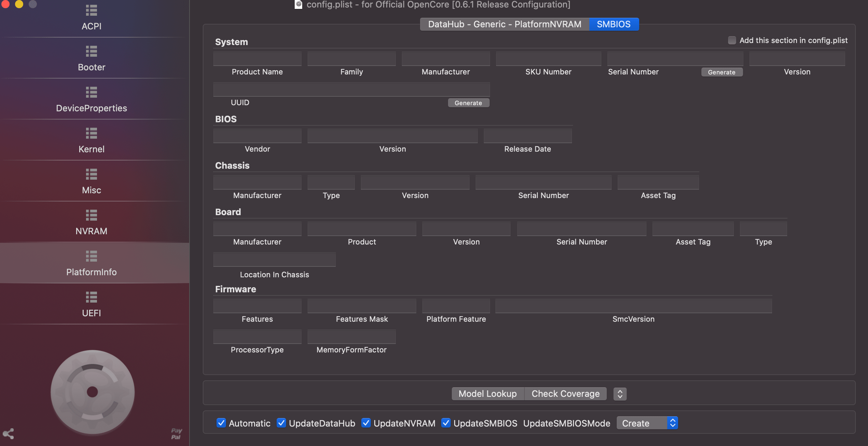Image resolution: width=868 pixels, height=446 pixels.
Task: Click the share icon at bottom left
Action: coord(8,434)
